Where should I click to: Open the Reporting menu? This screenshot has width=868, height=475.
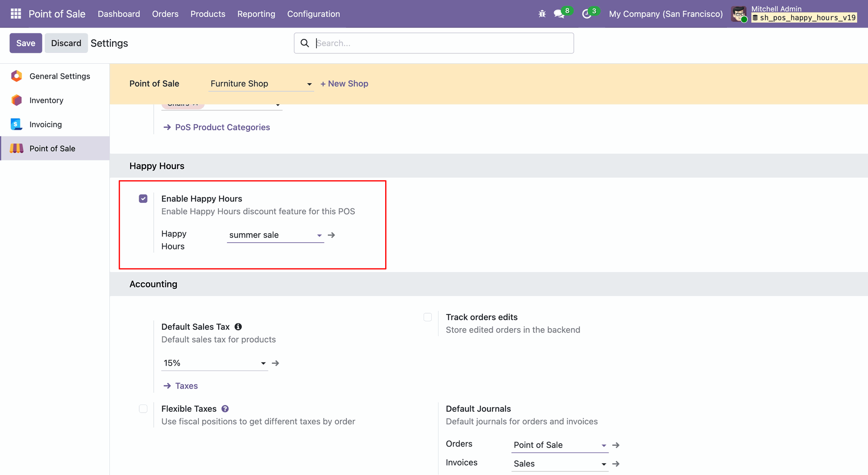click(x=256, y=14)
